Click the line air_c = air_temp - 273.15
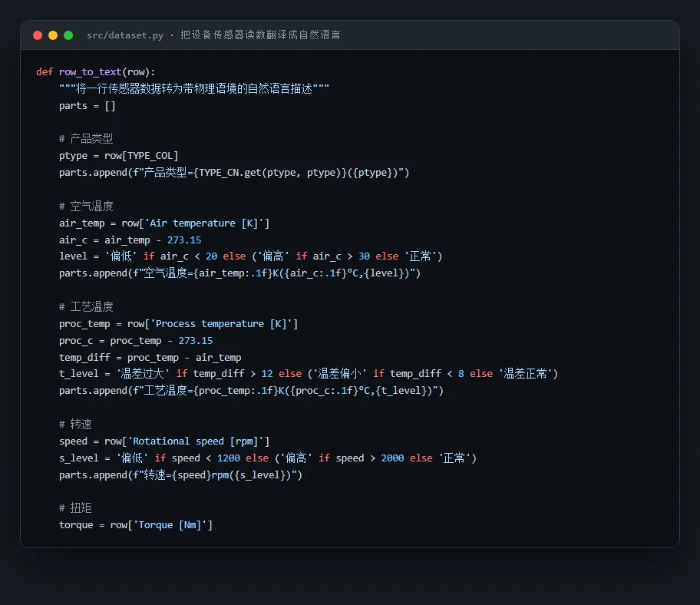 point(130,240)
